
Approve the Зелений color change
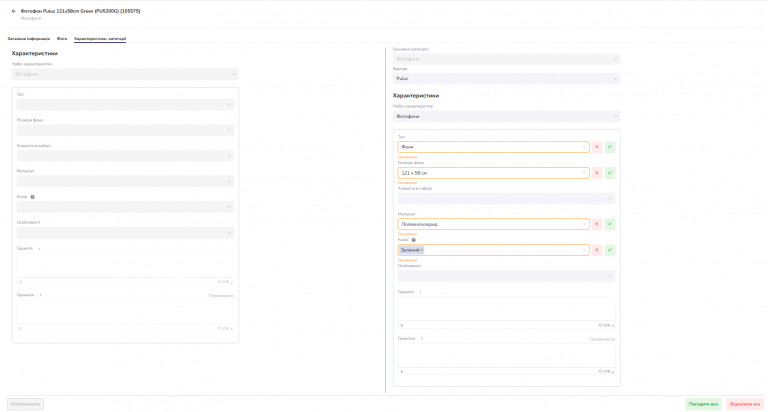click(610, 250)
